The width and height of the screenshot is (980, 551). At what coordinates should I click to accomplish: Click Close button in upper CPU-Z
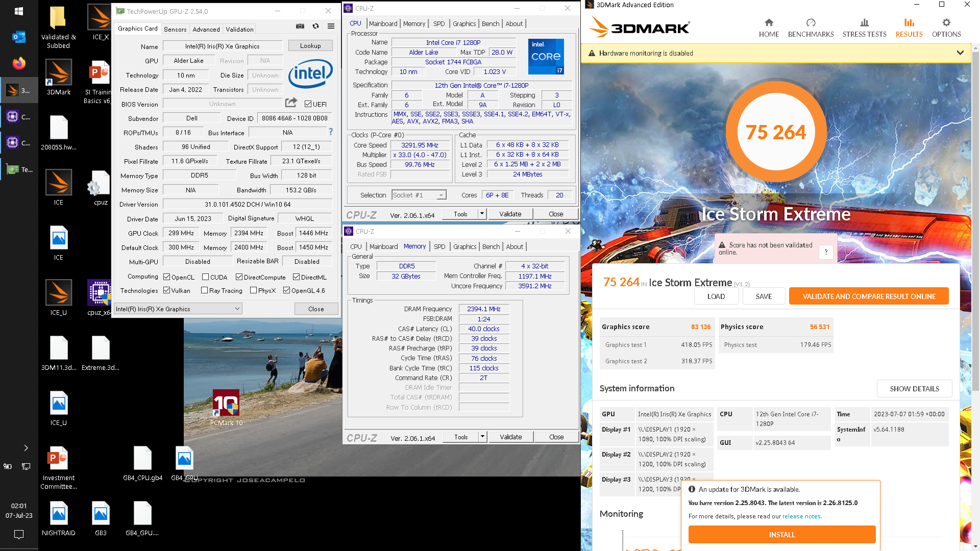point(556,214)
